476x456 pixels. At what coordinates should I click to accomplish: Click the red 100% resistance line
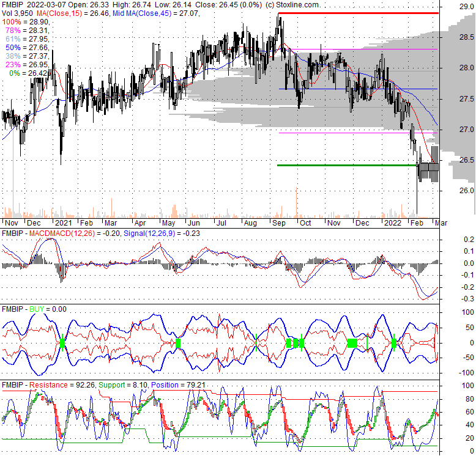click(x=358, y=13)
